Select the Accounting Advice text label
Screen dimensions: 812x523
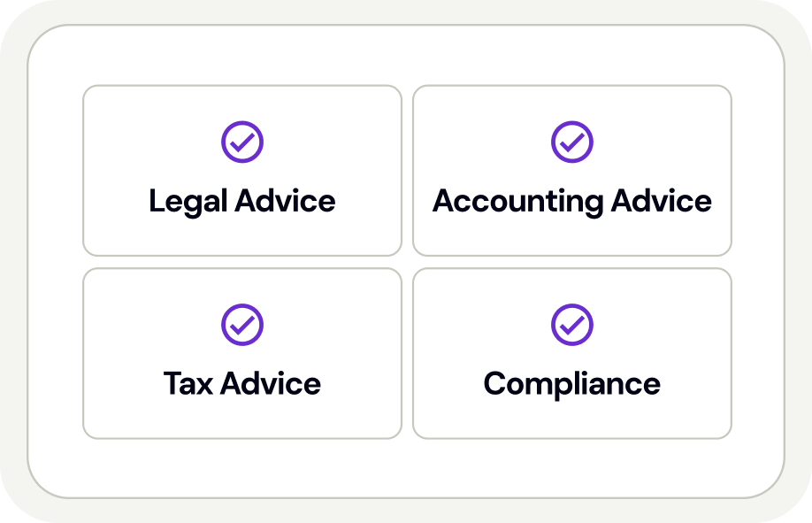point(572,201)
